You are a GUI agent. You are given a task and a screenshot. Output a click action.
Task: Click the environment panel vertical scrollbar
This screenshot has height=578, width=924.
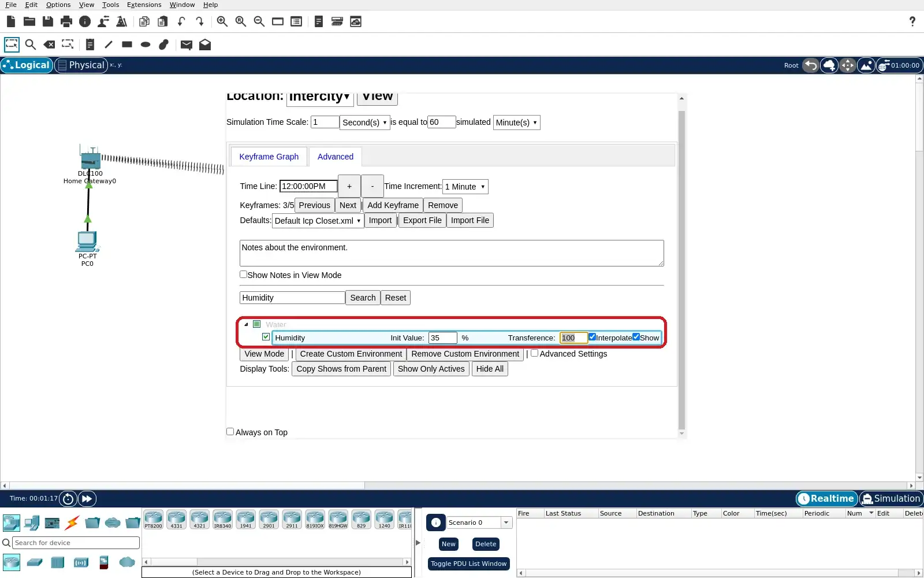click(681, 271)
